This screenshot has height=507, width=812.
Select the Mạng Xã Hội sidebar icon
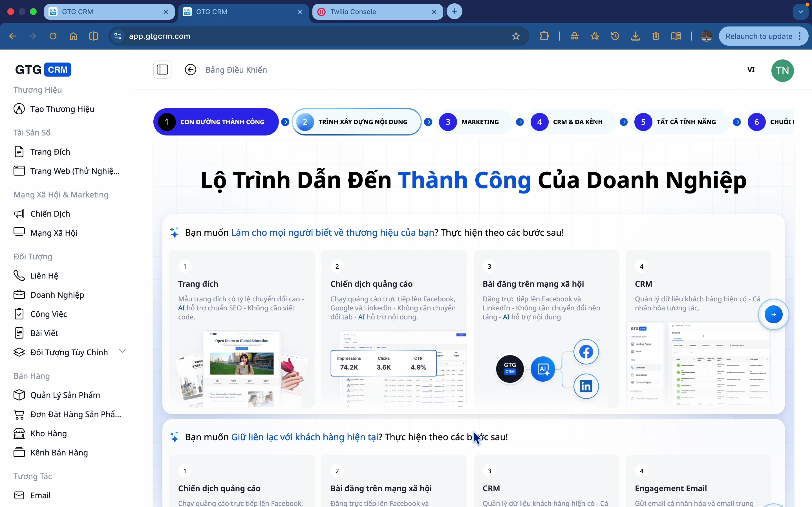[x=19, y=232]
